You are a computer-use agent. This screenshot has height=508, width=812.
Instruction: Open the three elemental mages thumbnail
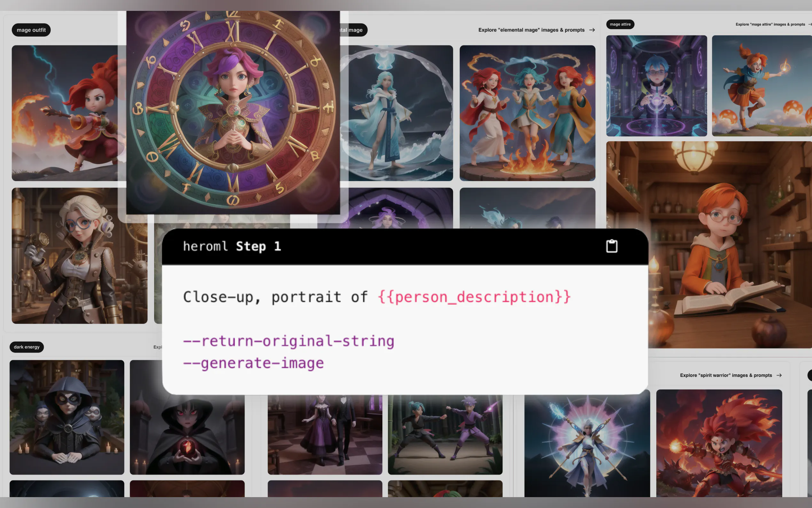[527, 113]
